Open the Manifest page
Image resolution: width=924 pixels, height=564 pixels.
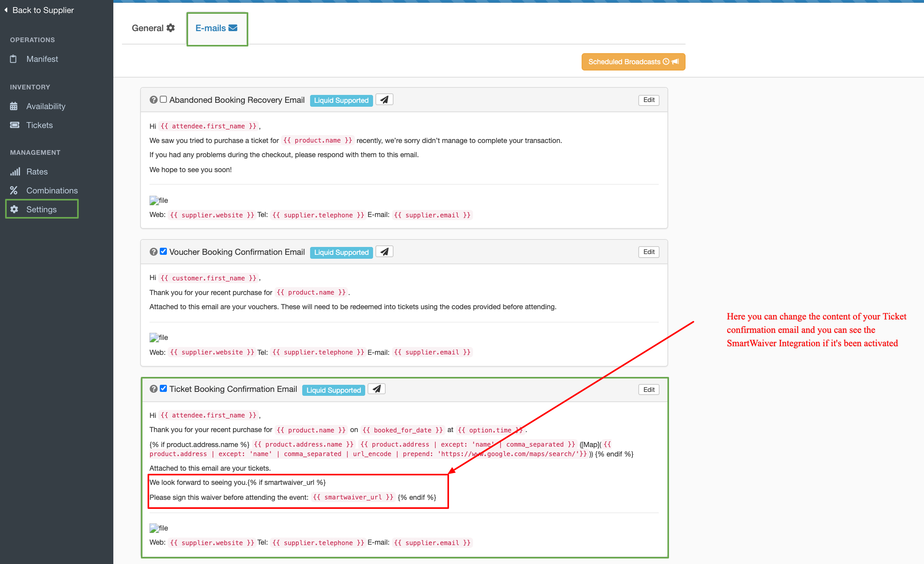tap(42, 59)
